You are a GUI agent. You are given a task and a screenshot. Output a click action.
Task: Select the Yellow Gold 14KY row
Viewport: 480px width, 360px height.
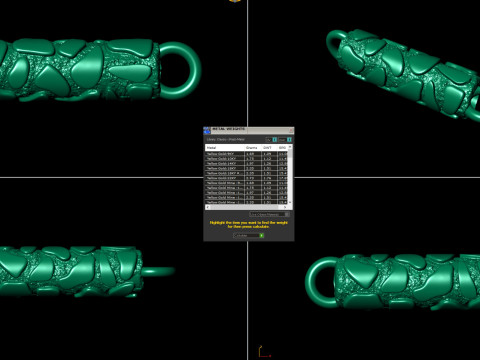pos(247,163)
